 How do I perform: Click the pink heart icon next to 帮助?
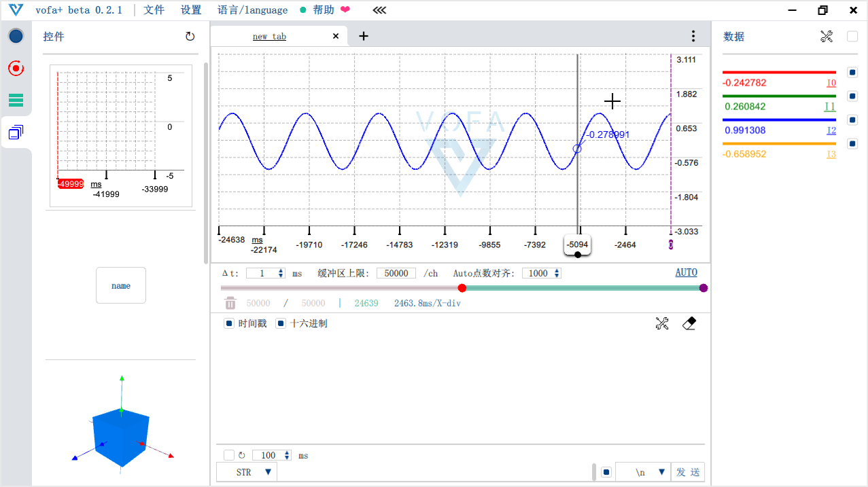(345, 10)
